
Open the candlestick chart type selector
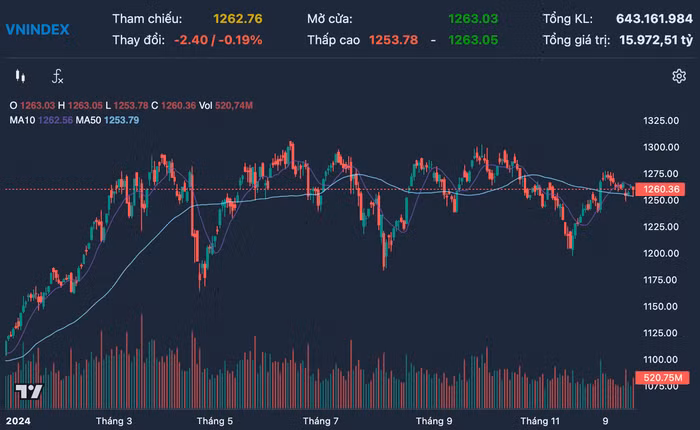19,76
